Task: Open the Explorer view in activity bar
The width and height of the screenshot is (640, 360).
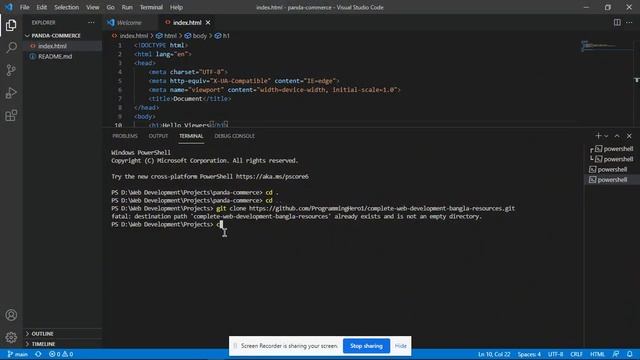Action: (x=11, y=25)
